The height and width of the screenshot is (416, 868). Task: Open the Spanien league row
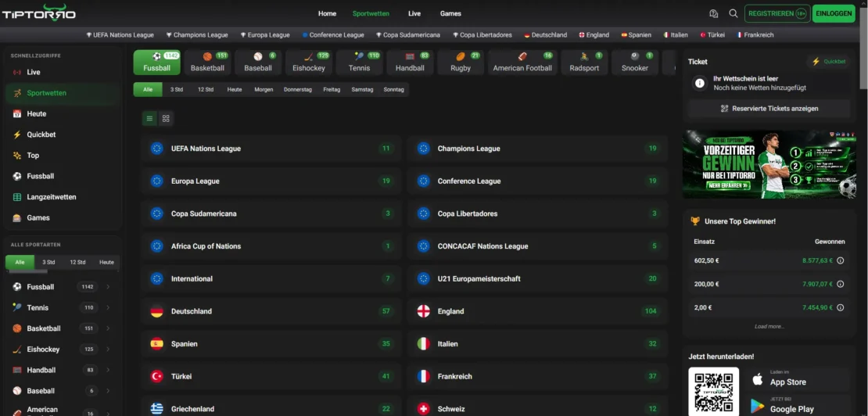pos(271,344)
